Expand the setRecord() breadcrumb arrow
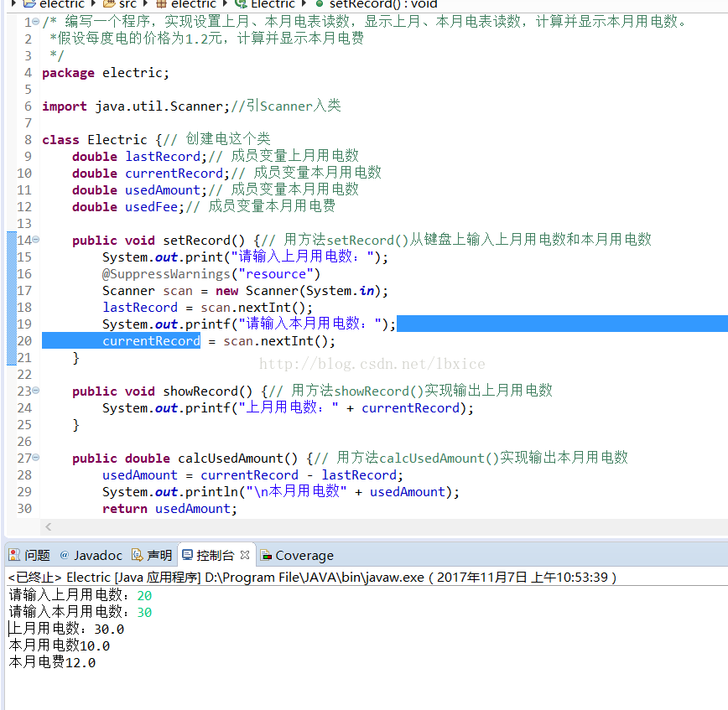Viewport: 728px width, 710px height. [304, 3]
